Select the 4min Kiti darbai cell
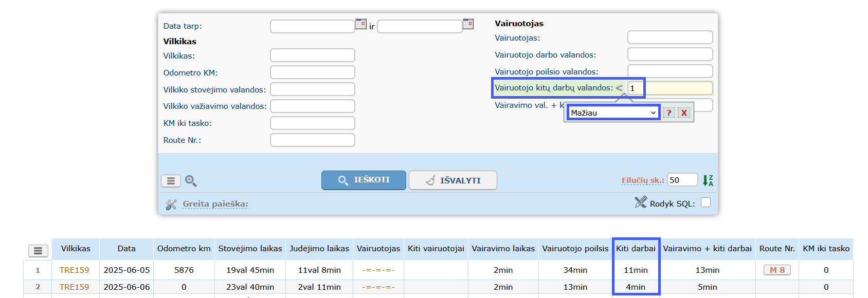868x298 pixels. point(636,287)
